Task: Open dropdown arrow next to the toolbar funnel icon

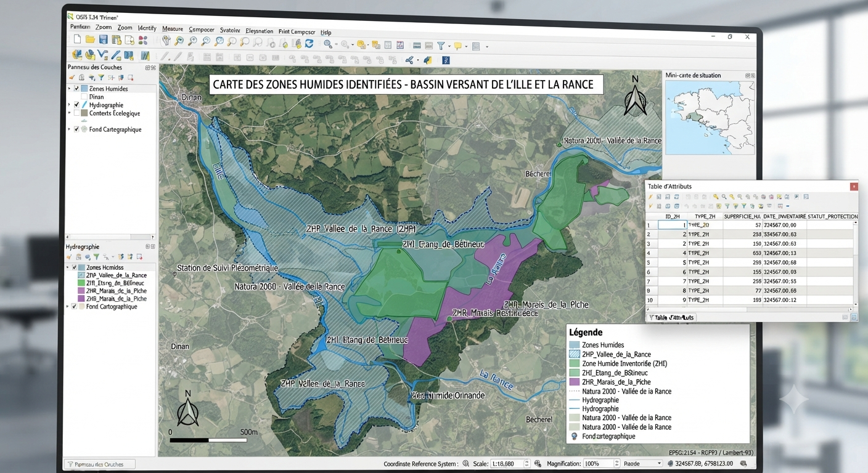Action: [449, 46]
